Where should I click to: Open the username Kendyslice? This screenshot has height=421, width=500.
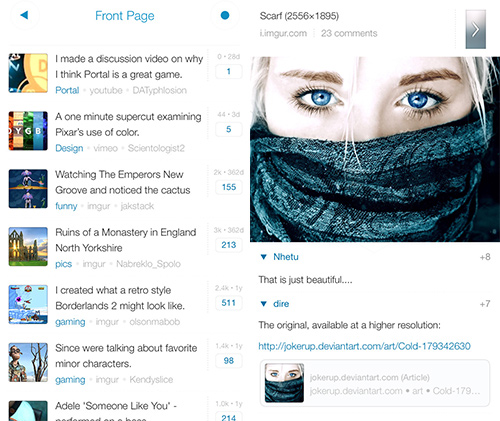pos(151,380)
